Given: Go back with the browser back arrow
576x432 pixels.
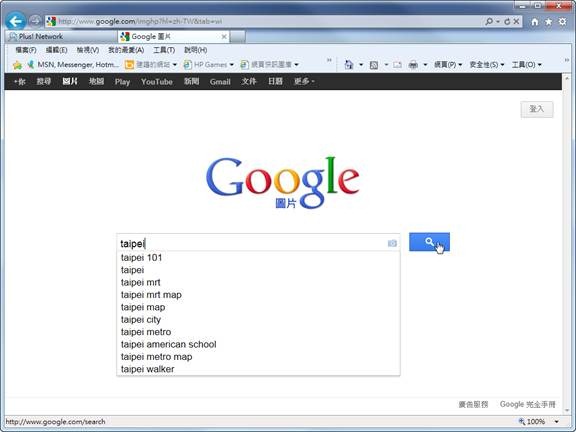Looking at the screenshot, I should [15, 21].
